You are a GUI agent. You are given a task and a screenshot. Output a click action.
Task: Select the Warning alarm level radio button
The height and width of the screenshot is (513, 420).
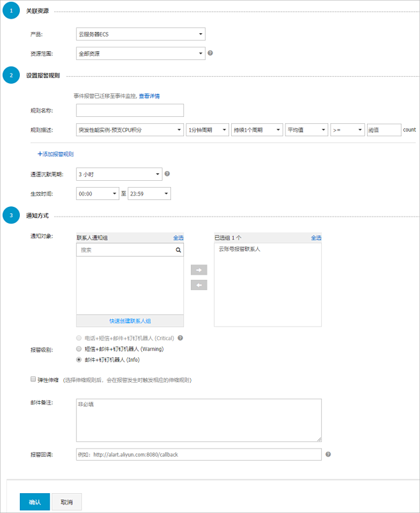click(79, 349)
